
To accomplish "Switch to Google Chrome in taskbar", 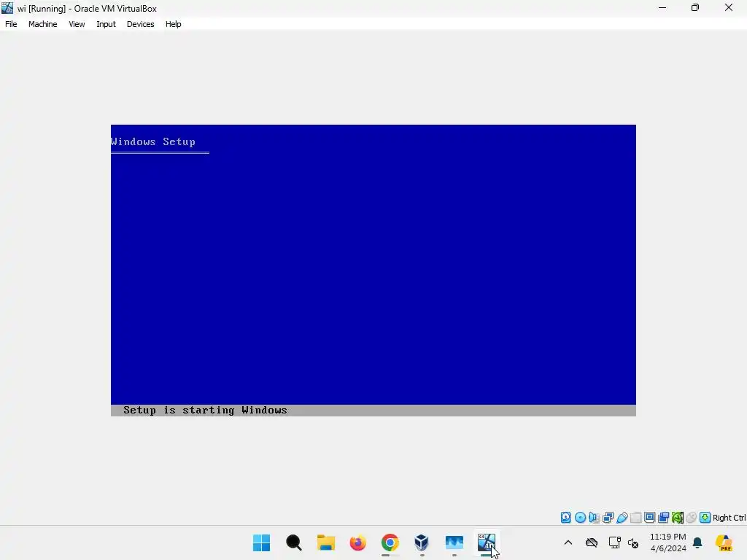I will pos(390,542).
